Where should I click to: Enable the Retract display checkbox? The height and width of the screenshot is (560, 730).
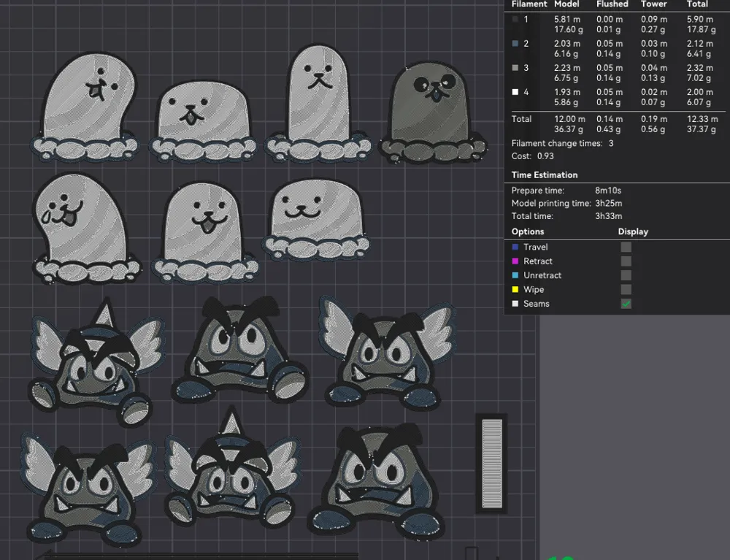pyautogui.click(x=626, y=261)
